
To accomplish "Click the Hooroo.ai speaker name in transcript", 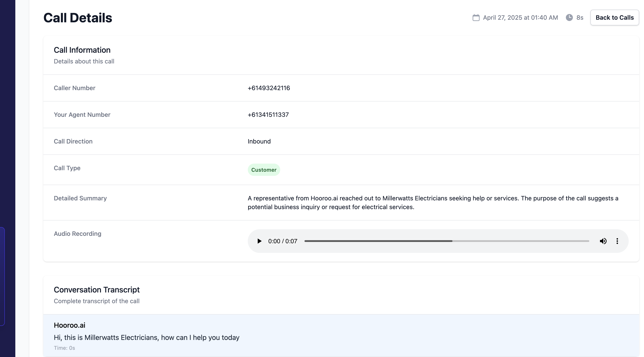I will [x=69, y=325].
